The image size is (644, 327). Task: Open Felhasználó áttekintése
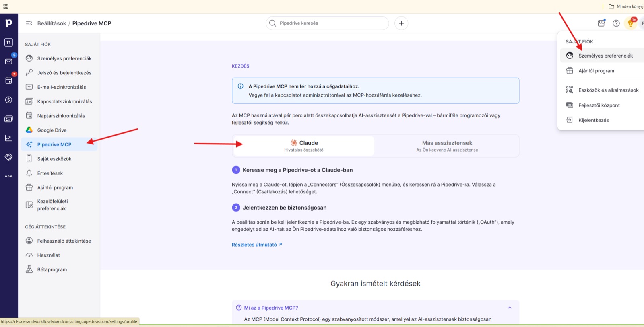click(59, 241)
